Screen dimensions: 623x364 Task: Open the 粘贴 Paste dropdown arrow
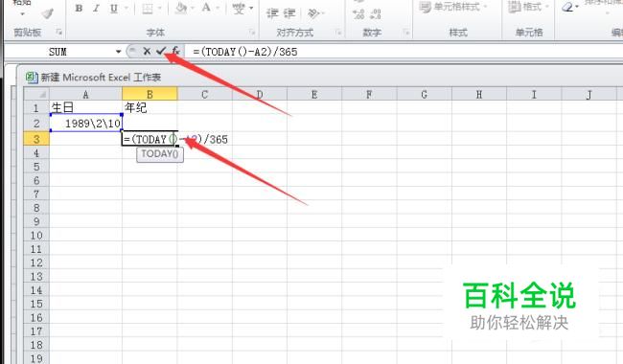[x=22, y=14]
